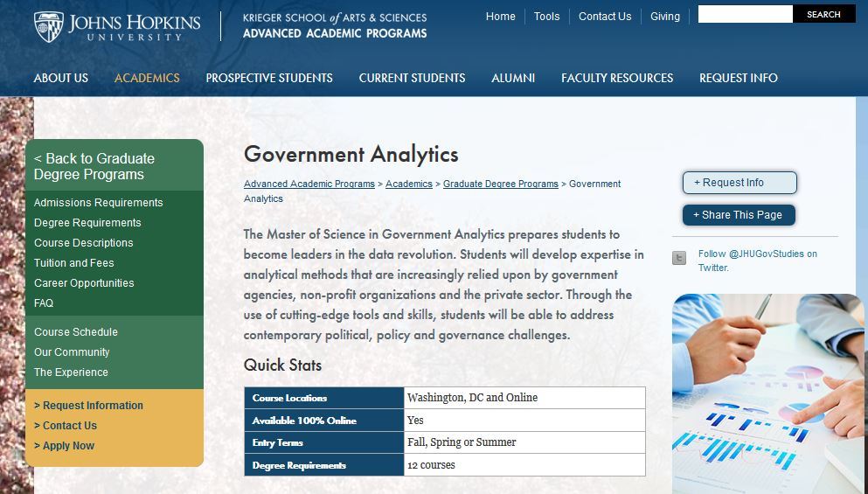Follow the Academics breadcrumb link
Screen dimensions: 868x494
point(409,184)
